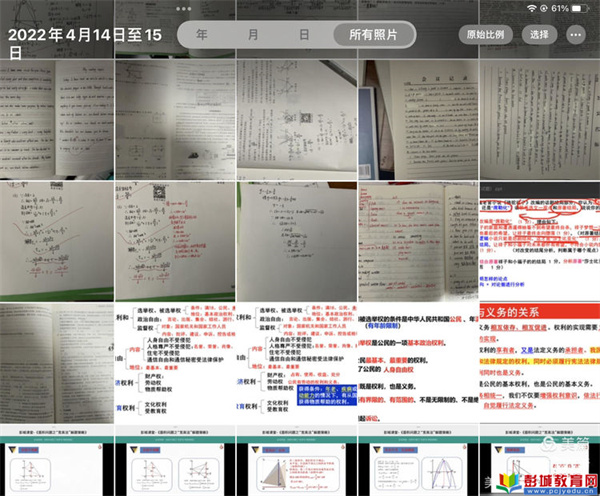Open the pencil math photo with green left edge

click(297, 241)
